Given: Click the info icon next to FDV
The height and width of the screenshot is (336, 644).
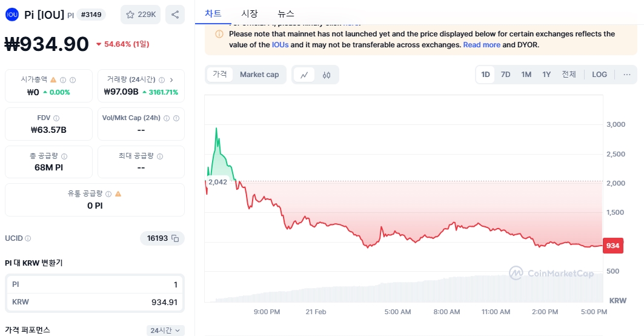Looking at the screenshot, I should 56,118.
